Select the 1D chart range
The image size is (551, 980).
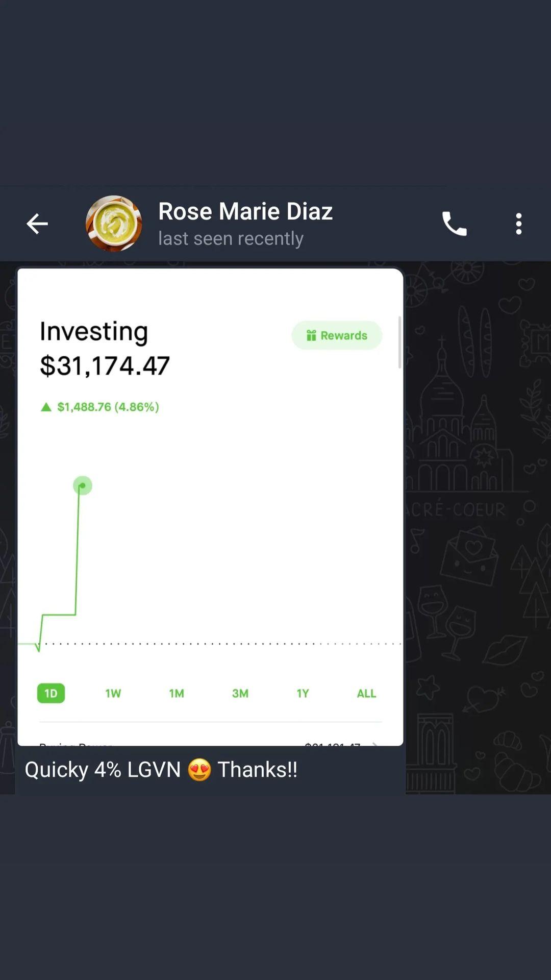51,693
